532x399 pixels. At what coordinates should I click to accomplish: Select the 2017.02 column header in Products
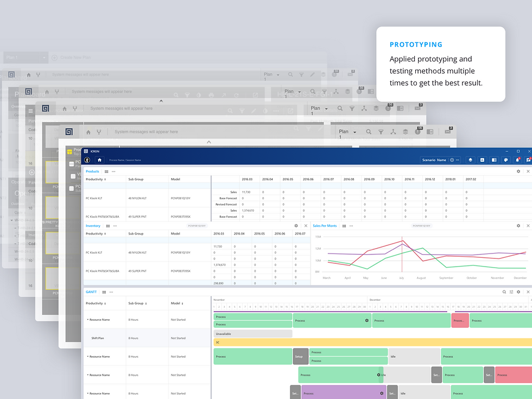471,179
